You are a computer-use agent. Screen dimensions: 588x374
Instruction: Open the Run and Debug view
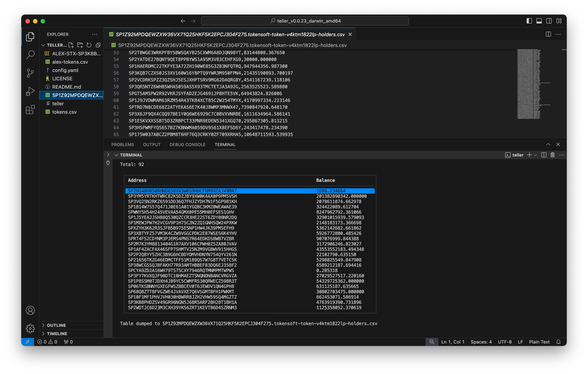pos(30,91)
